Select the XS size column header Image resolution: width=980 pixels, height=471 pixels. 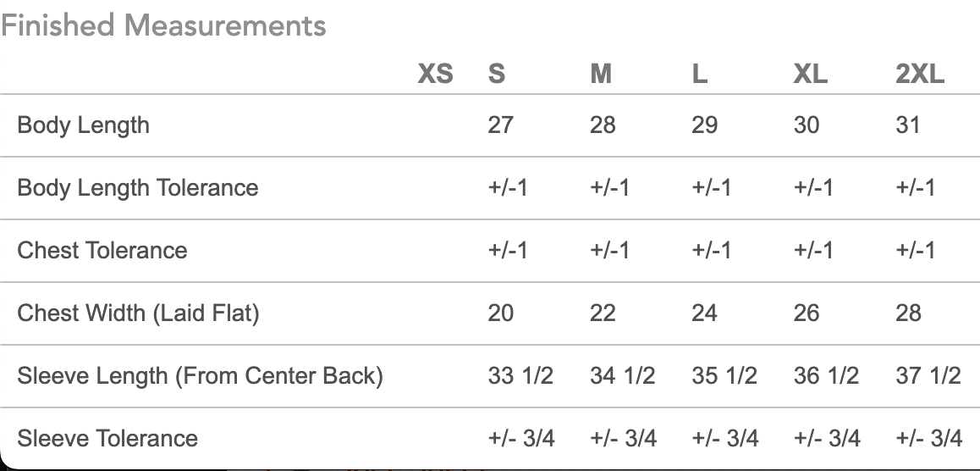tap(436, 74)
